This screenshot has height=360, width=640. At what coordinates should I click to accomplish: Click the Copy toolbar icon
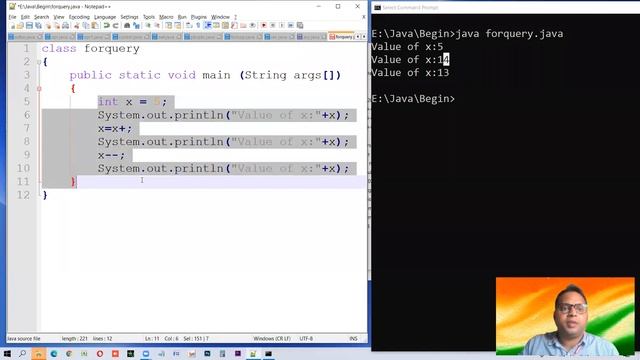tap(86, 25)
